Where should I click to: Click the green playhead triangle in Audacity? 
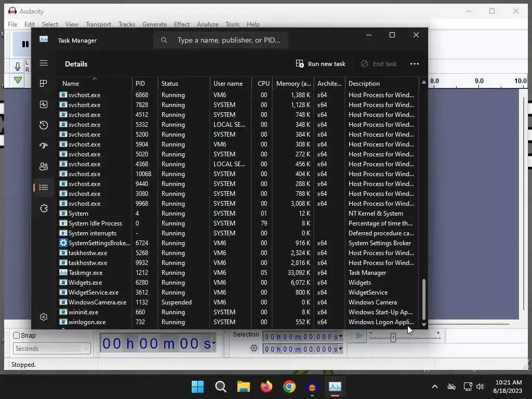18,81
